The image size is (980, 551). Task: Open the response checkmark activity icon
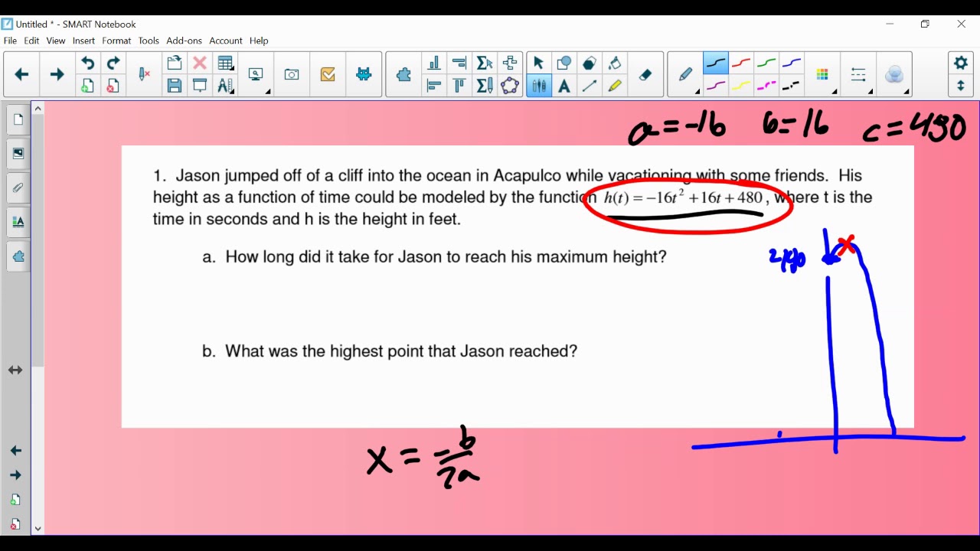point(328,74)
